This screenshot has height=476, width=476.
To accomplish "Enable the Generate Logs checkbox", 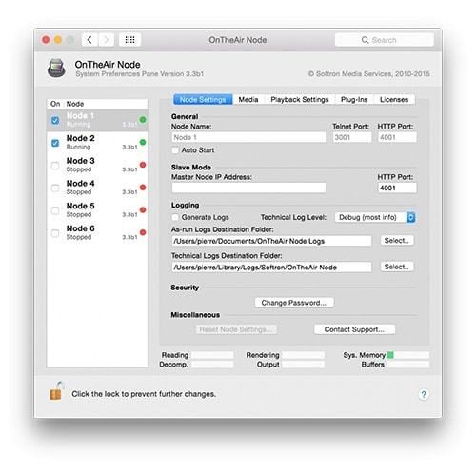I will click(175, 217).
